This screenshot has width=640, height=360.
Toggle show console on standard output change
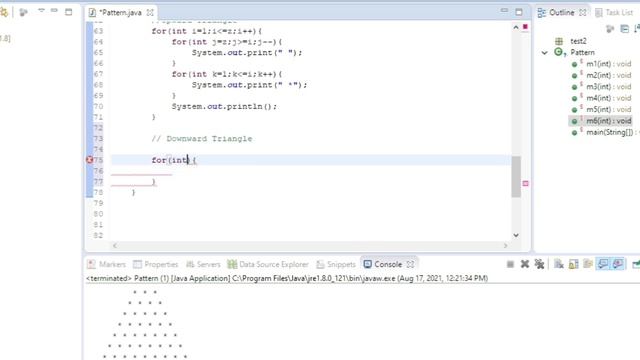coord(603,264)
